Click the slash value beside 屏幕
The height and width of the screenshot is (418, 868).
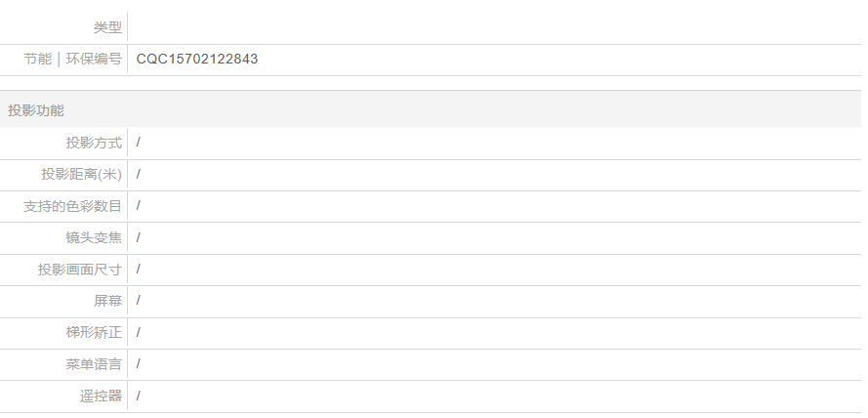click(139, 301)
